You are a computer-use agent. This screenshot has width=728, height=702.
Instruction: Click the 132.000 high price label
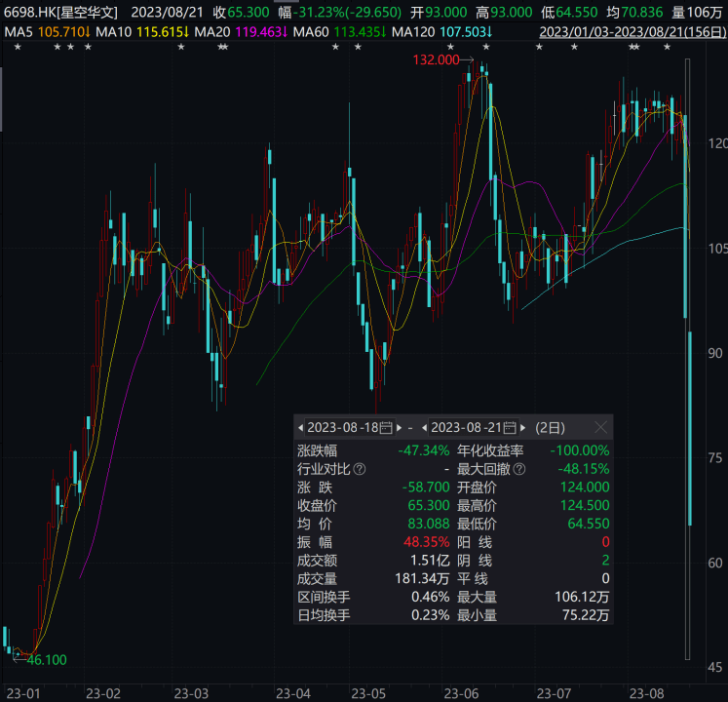436,60
